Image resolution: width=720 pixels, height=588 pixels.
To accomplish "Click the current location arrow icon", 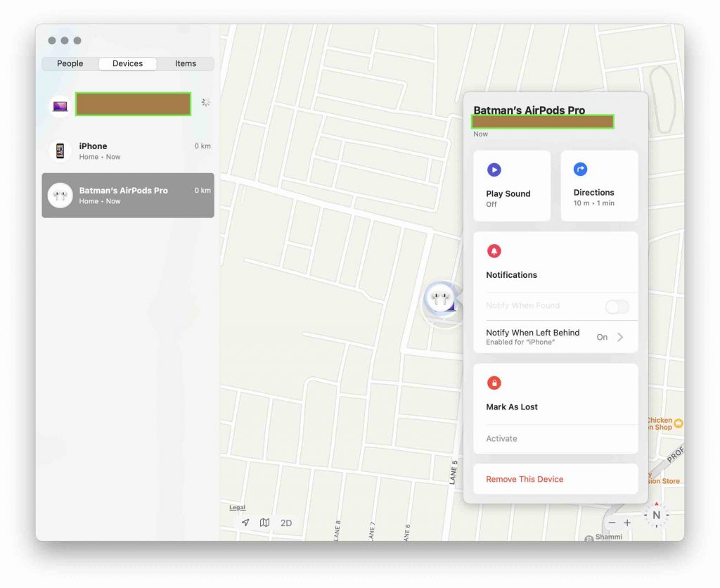I will (x=245, y=523).
